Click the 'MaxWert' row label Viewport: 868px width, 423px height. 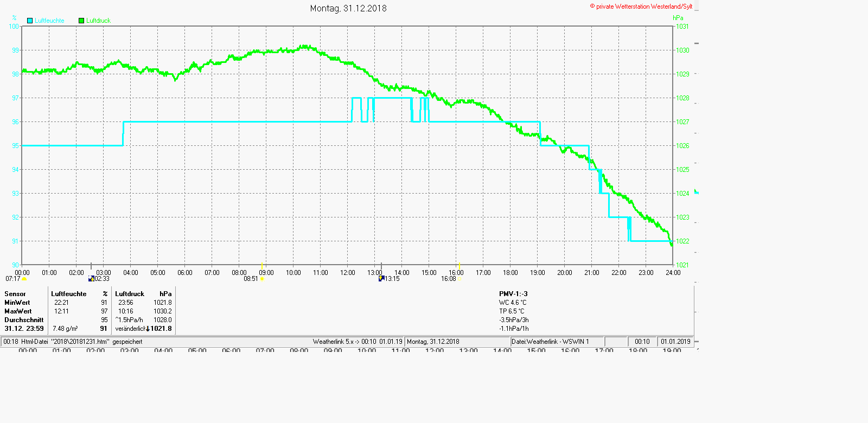18,311
